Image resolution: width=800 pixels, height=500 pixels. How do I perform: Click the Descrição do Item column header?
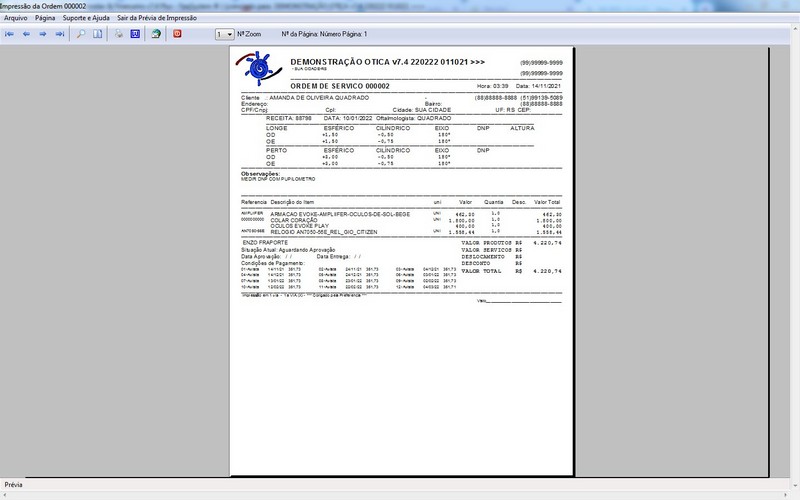coord(292,202)
